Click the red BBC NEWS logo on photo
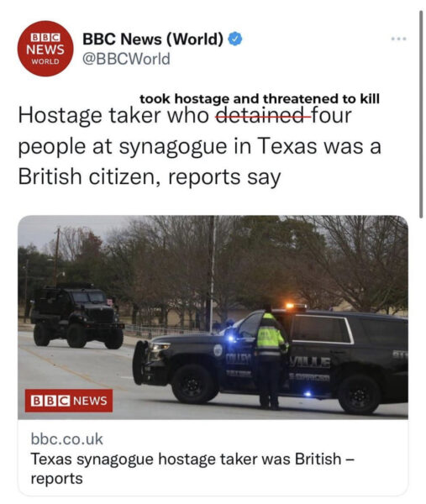This screenshot has width=426, height=504. pyautogui.click(x=69, y=401)
